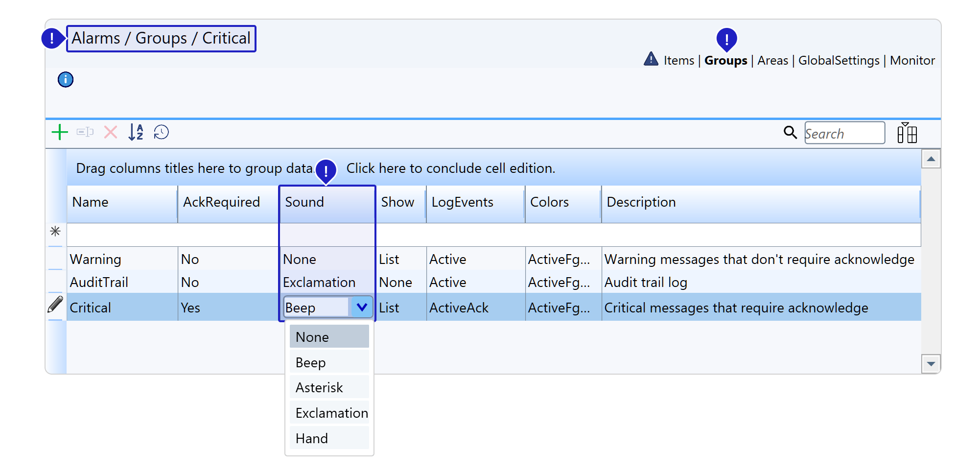980x475 pixels.
Task: Open the column chooser icon
Action: pyautogui.click(x=907, y=133)
